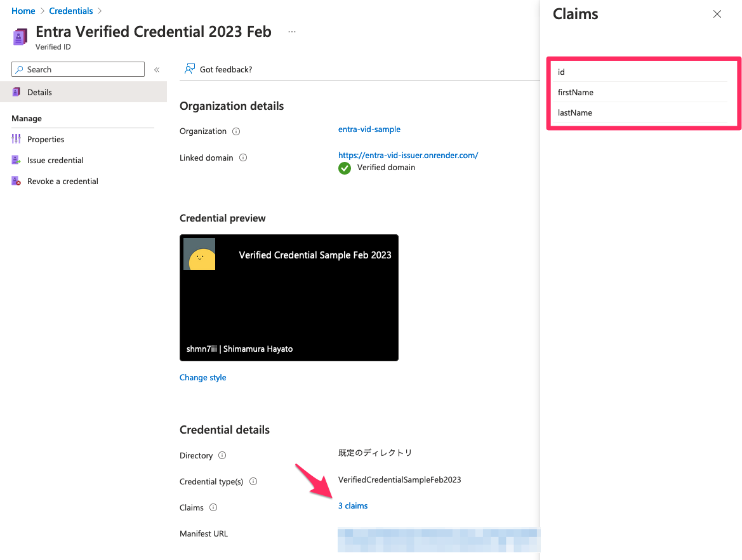Click the Directory info icon

point(222,456)
